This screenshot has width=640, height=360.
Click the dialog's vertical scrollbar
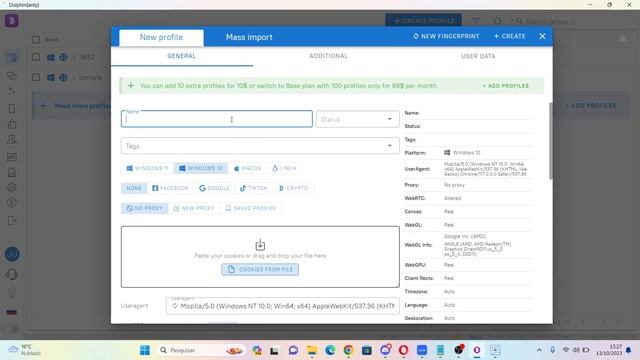[x=551, y=141]
